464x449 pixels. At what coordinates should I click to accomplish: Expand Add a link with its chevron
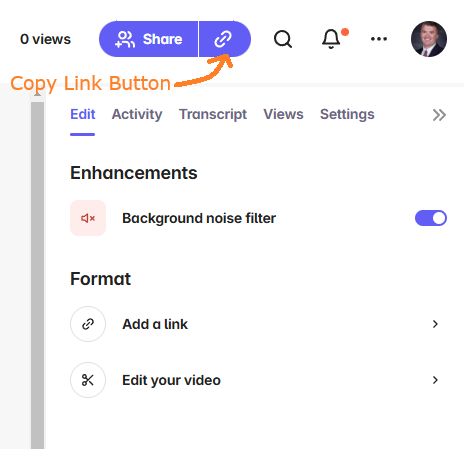coord(435,324)
